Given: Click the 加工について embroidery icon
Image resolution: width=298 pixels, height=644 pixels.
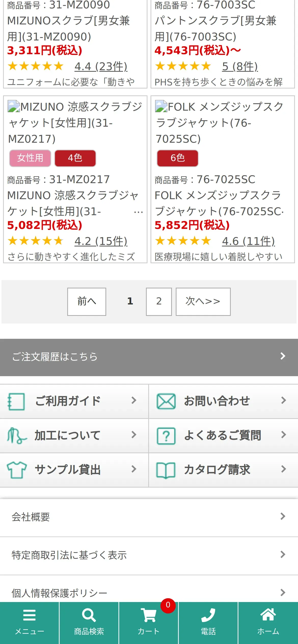Looking at the screenshot, I should 17,435.
